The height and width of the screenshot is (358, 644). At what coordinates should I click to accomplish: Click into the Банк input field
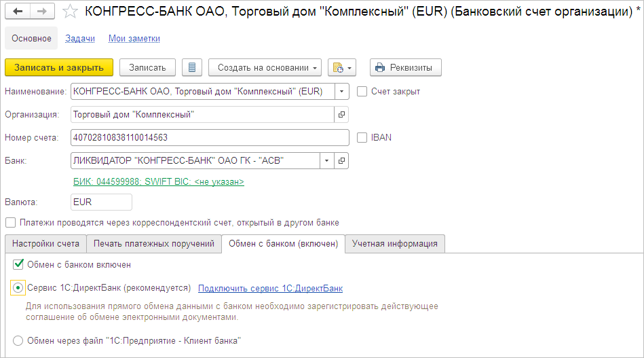click(x=195, y=161)
